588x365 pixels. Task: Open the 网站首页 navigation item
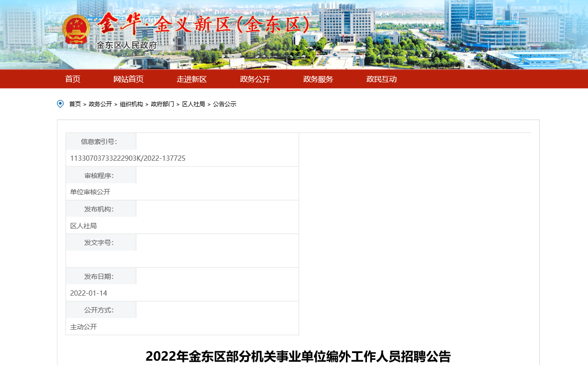pos(128,79)
